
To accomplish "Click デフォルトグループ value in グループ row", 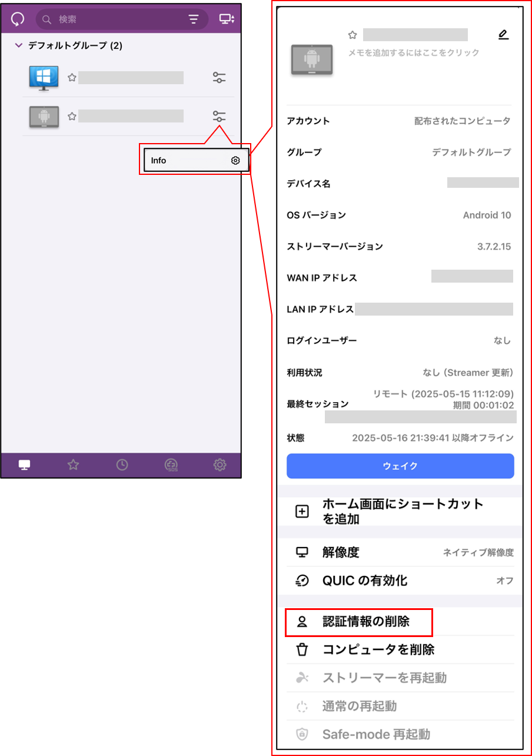I will point(471,152).
